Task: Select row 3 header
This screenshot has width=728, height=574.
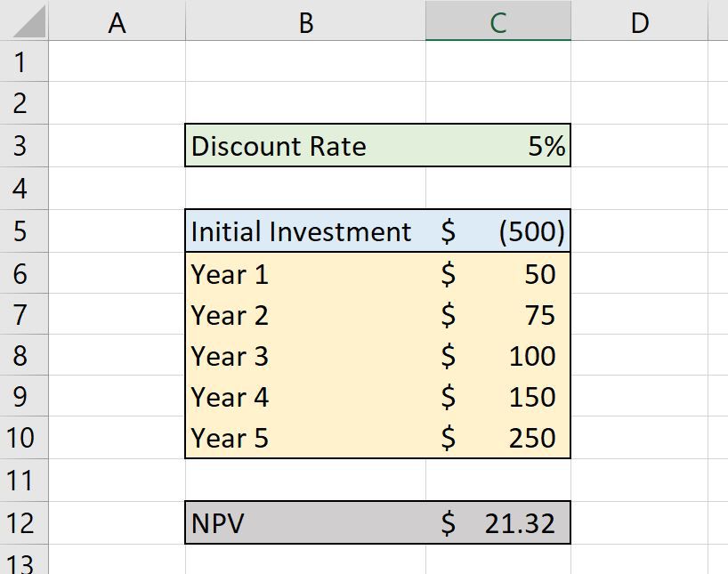Action: pos(24,145)
